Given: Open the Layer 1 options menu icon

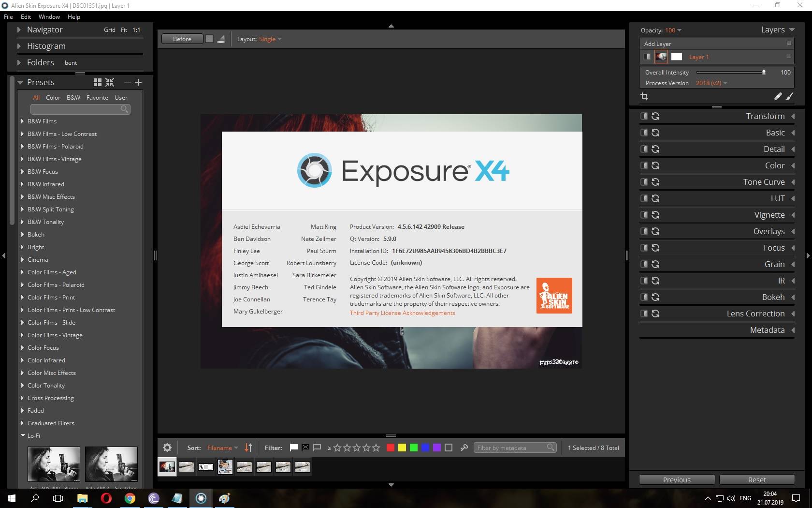Looking at the screenshot, I should pos(789,57).
